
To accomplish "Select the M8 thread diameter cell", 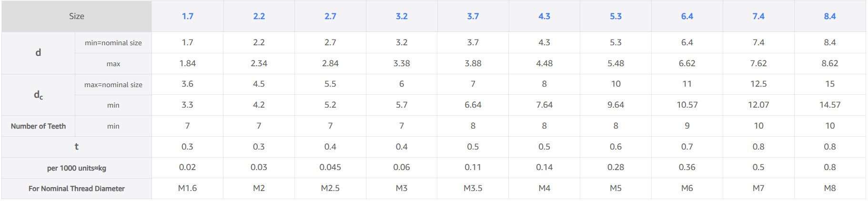I will (829, 188).
